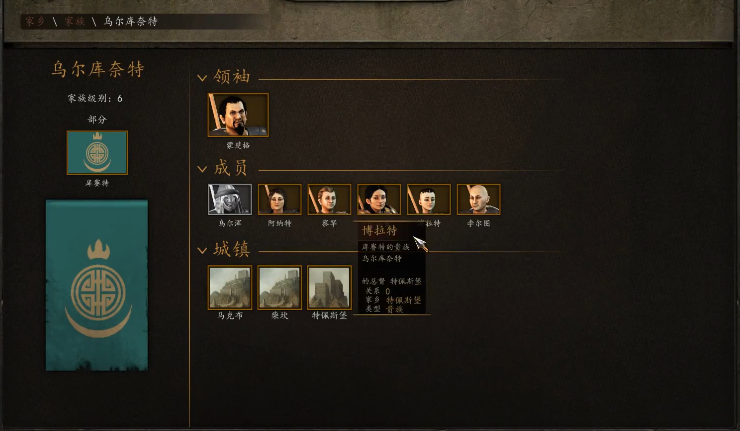The height and width of the screenshot is (431, 740).
Task: Click 乌尔库奈特 in the breadcrumb
Action: tap(130, 21)
